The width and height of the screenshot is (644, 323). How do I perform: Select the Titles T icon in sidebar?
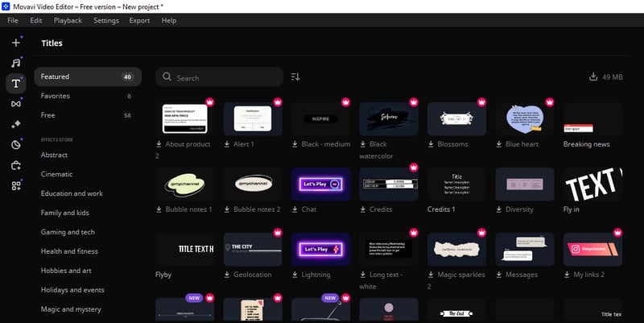16,84
